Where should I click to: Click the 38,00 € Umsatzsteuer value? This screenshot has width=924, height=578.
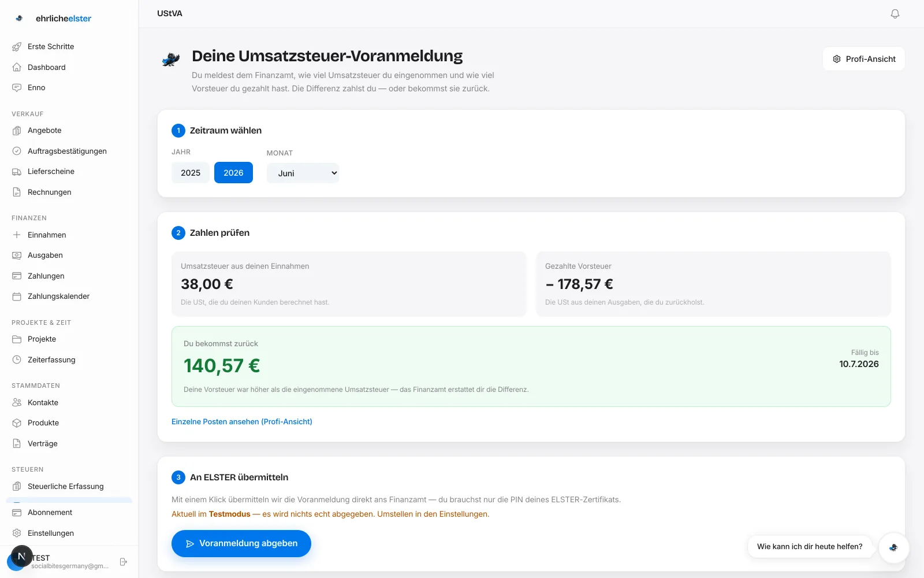tap(207, 284)
